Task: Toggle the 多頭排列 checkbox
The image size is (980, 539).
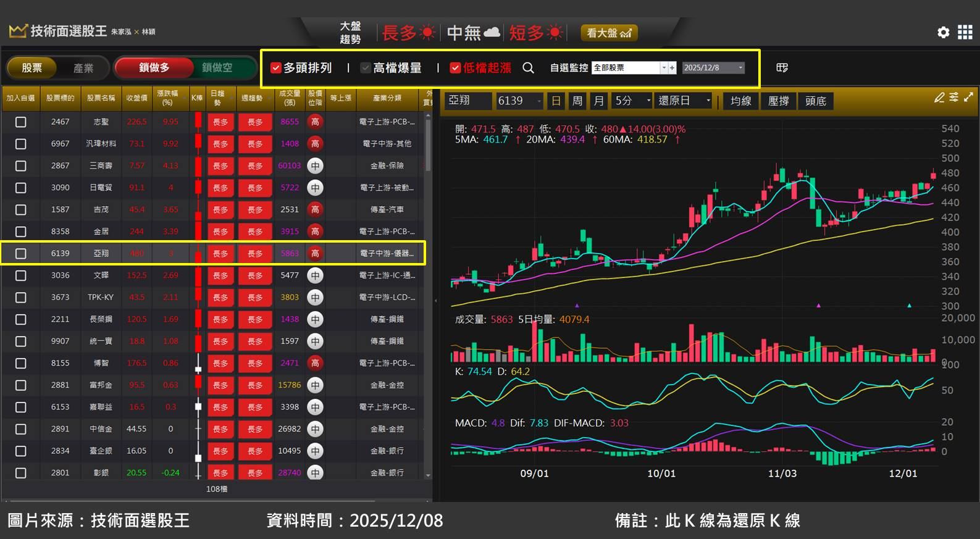Action: [276, 68]
